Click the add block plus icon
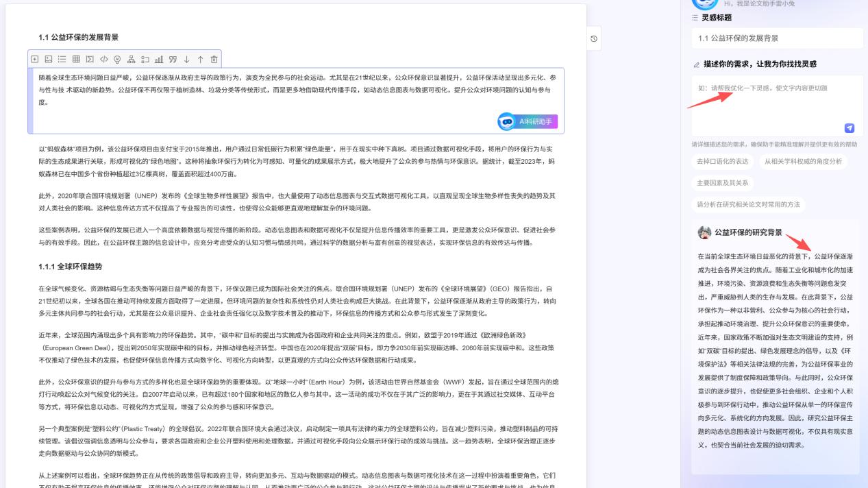 point(35,60)
